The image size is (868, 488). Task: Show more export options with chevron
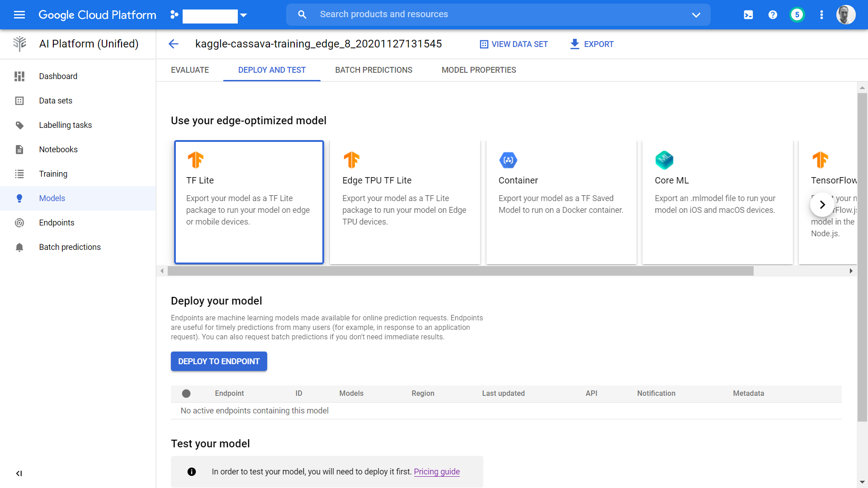[x=822, y=205]
